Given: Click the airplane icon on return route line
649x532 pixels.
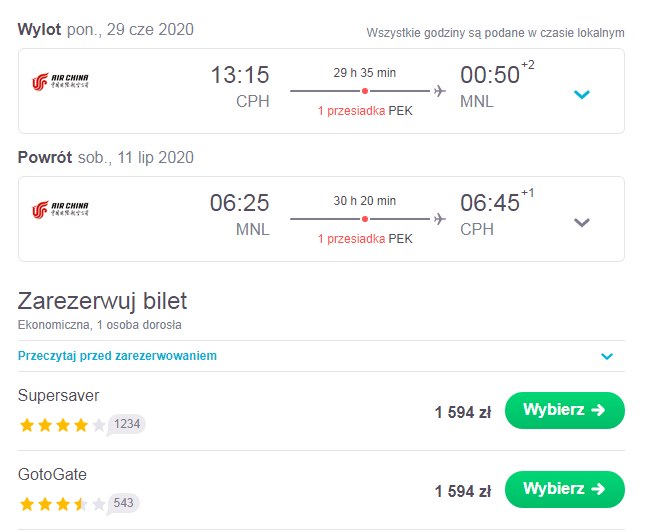Looking at the screenshot, I should (x=440, y=219).
